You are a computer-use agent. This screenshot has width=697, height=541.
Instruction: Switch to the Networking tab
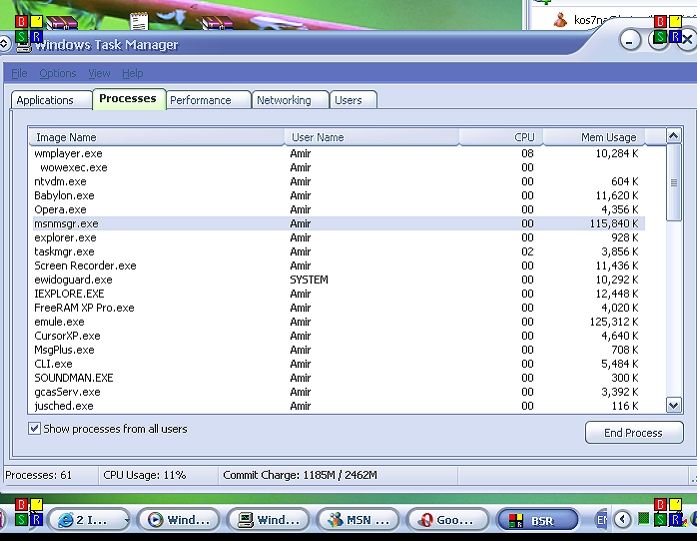click(290, 100)
